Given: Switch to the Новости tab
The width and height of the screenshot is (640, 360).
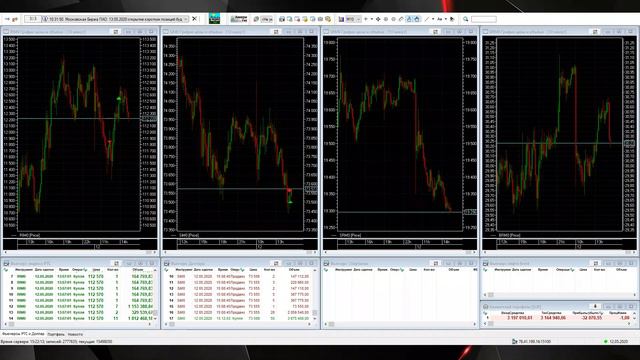Looking at the screenshot, I should (75, 334).
